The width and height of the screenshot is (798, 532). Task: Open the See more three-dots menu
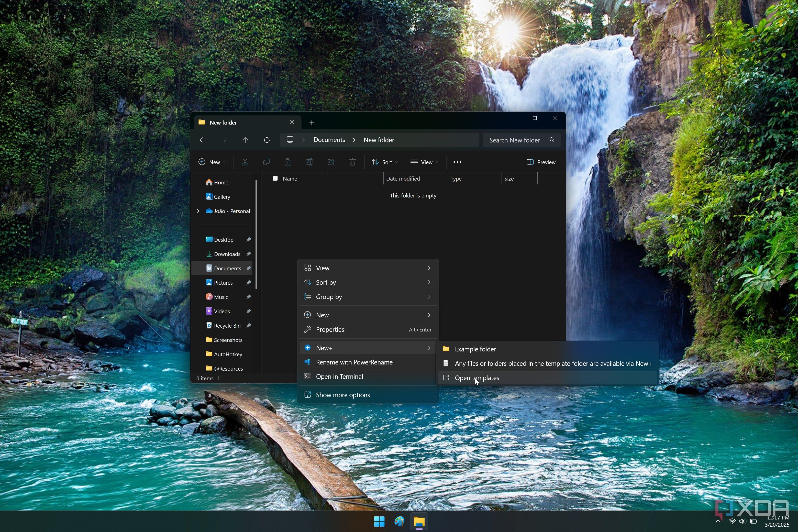(457, 162)
